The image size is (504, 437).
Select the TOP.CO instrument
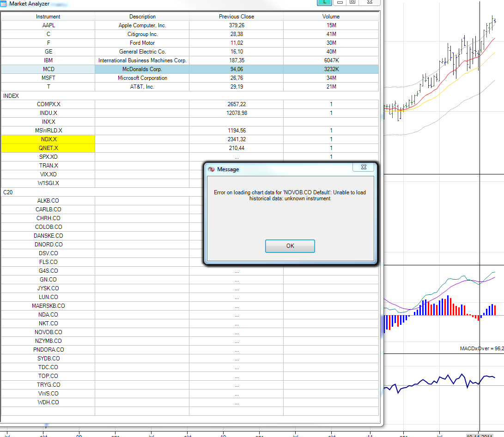tap(48, 376)
